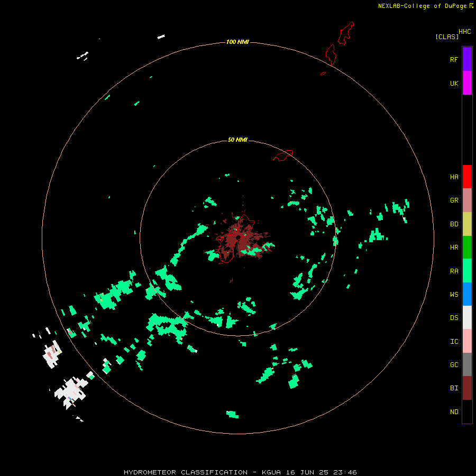The height and width of the screenshot is (476, 476).
Task: Click the BI dark red legend swatch
Action: point(467,388)
